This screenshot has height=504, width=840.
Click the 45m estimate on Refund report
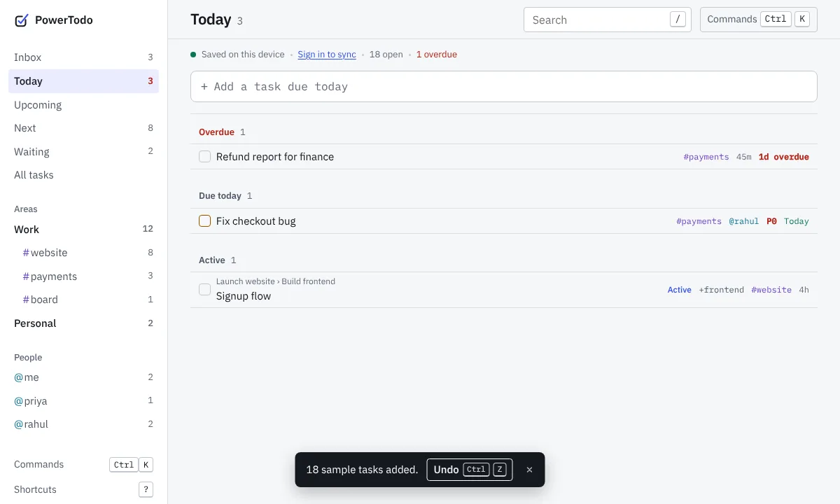click(x=744, y=157)
